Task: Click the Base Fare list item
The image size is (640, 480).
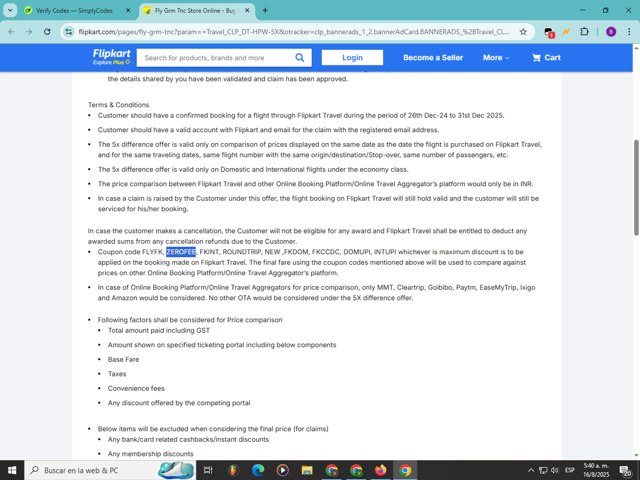Action: click(x=123, y=359)
